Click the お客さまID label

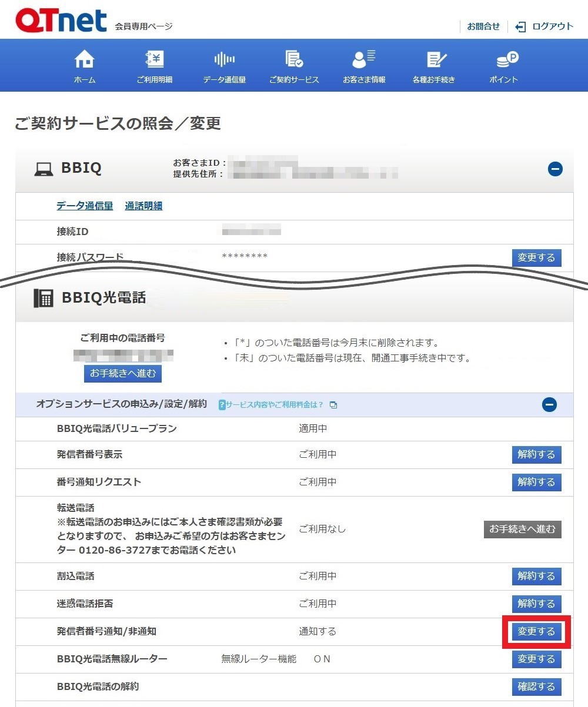pos(200,163)
